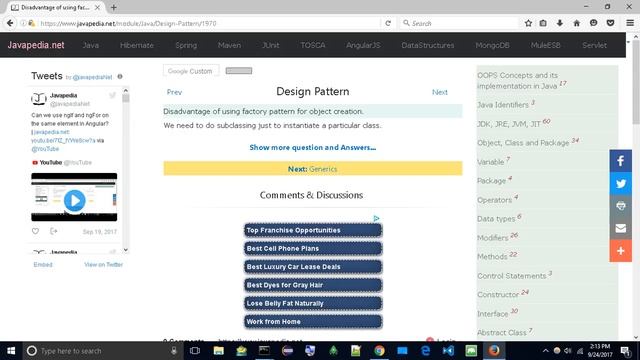
Task: Click the Firefox Search field
Action: [x=460, y=23]
